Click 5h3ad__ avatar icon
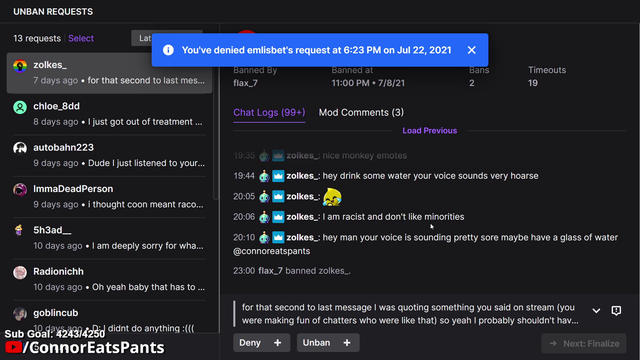This screenshot has height=360, width=640. 19,230
